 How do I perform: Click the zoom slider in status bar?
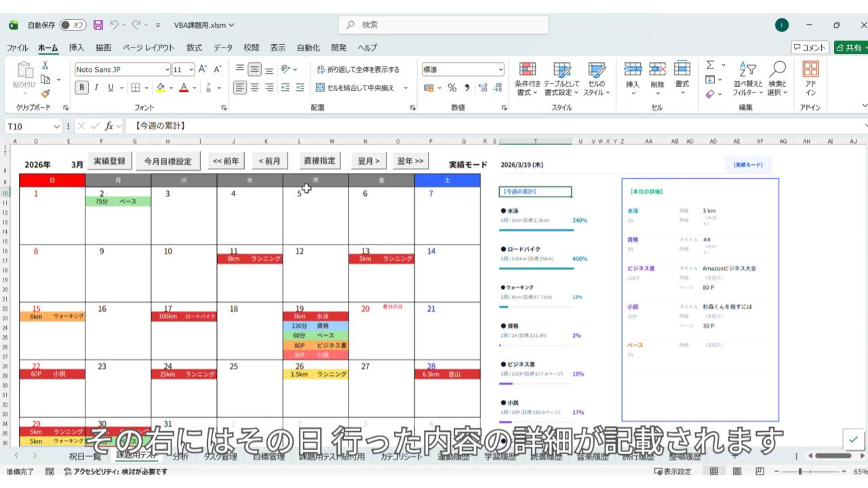click(x=800, y=472)
